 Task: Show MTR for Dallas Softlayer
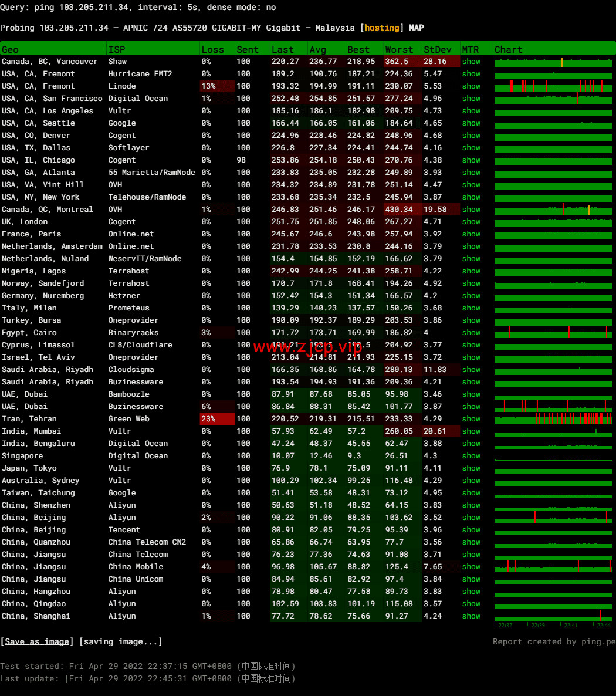(471, 148)
